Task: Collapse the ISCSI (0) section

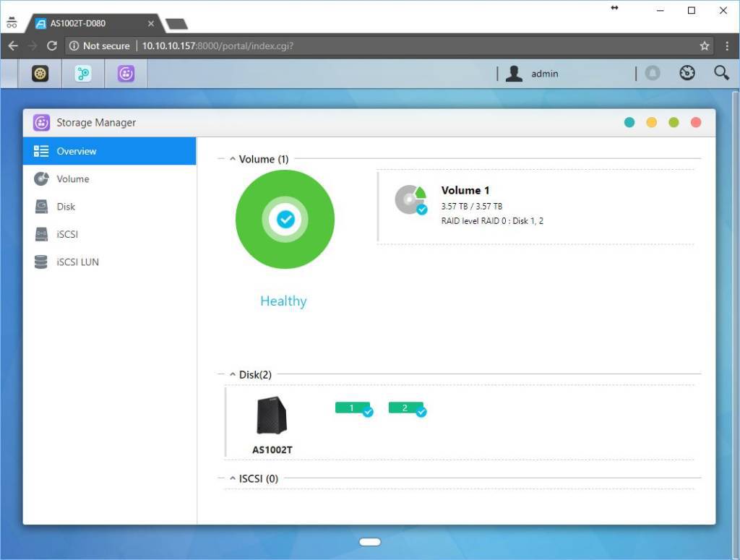Action: 233,478
